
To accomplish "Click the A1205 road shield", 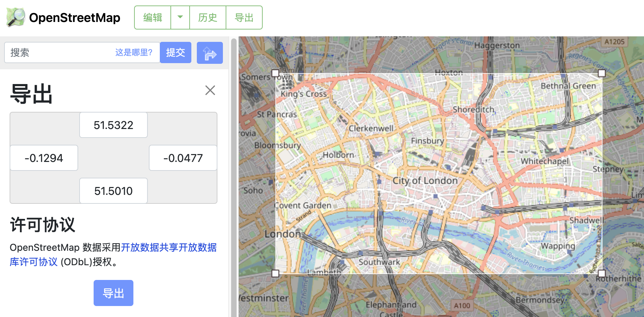I will pos(615,42).
